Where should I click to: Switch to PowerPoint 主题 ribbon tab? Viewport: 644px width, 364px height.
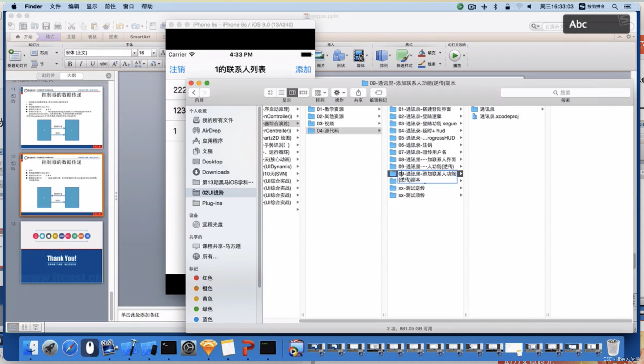(x=71, y=37)
